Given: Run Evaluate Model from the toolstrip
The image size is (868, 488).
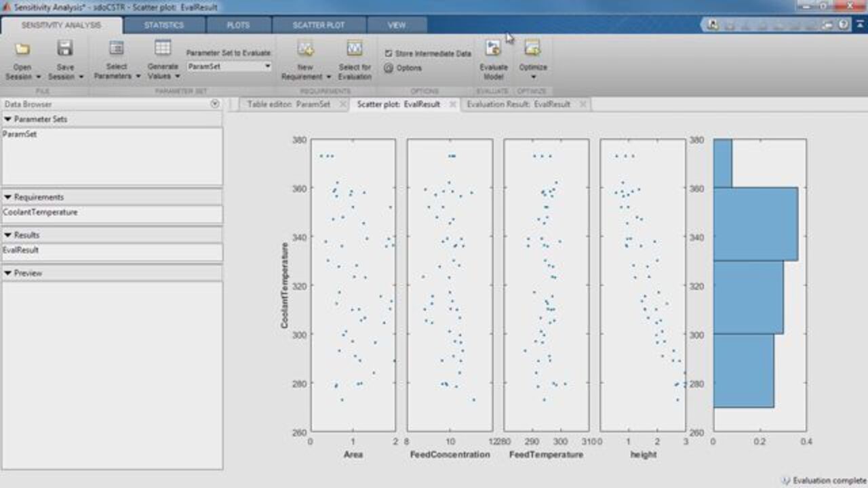Looking at the screenshot, I should point(493,49).
